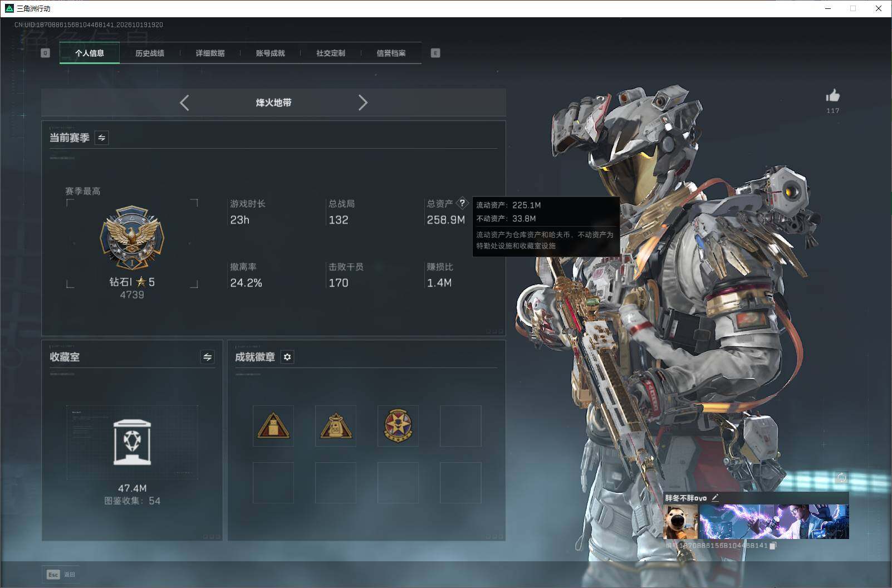Open the collection room display case icon
This screenshot has height=588, width=892.
click(x=132, y=442)
